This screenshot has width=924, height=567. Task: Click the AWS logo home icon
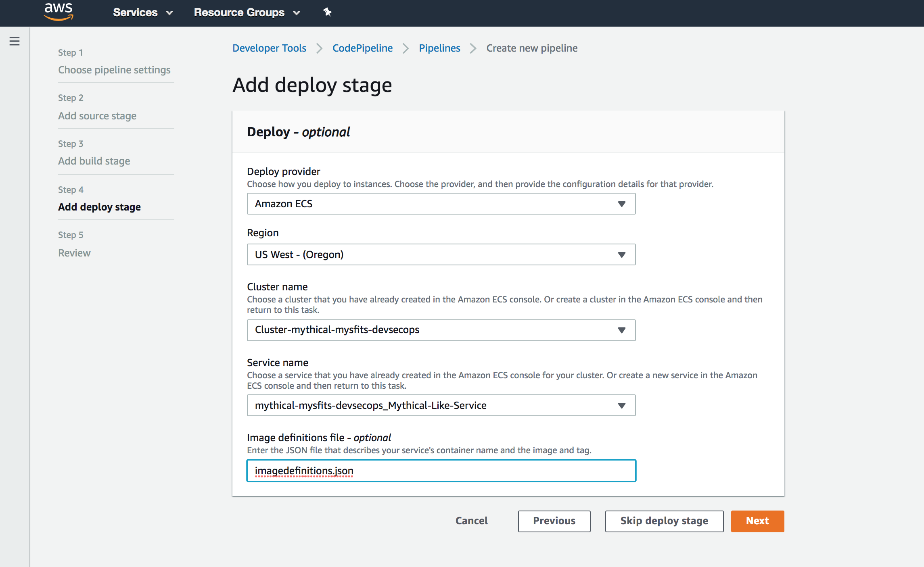[59, 12]
